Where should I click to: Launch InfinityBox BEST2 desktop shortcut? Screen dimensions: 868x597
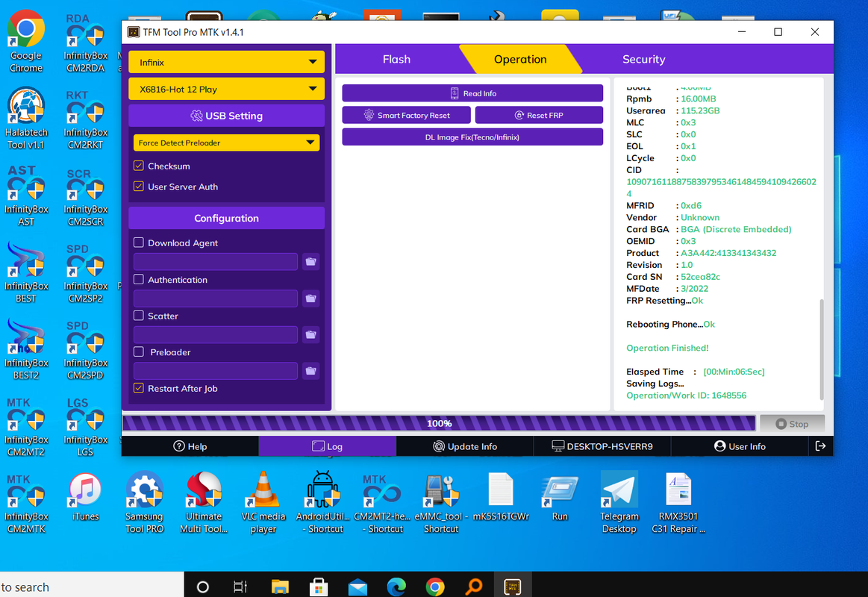[x=26, y=350]
